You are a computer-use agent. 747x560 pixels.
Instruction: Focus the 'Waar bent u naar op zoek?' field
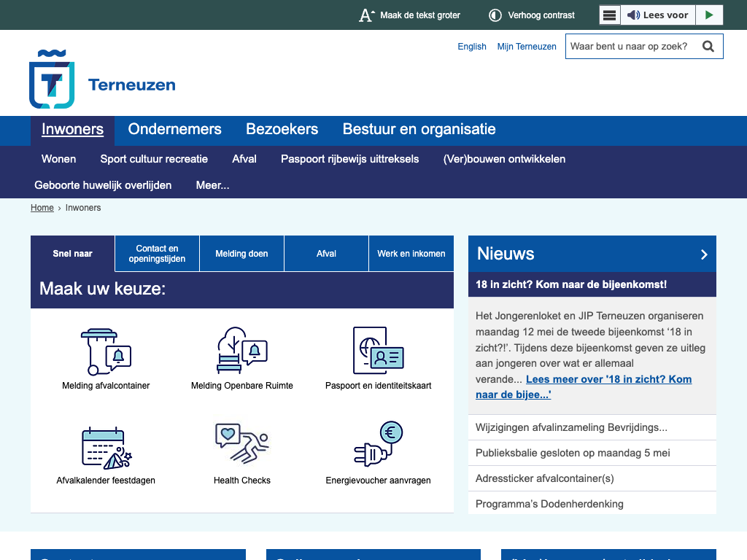631,47
